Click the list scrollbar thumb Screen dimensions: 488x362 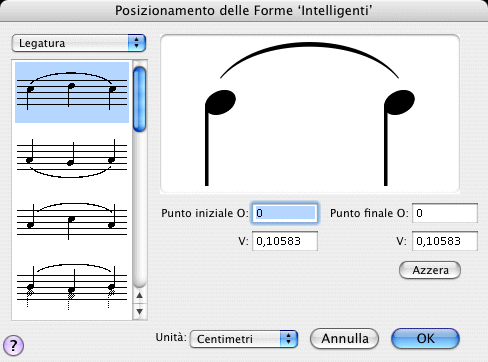139,99
